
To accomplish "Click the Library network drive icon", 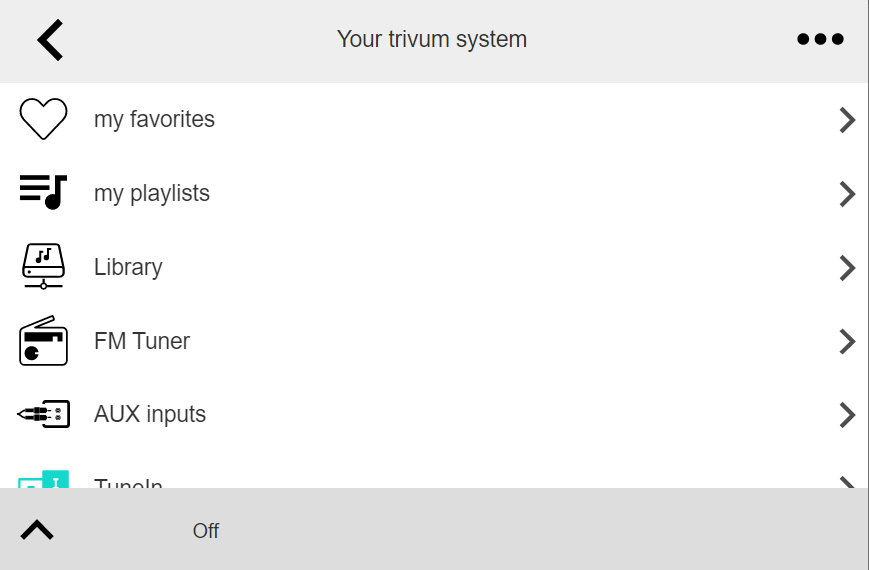I will (43, 266).
